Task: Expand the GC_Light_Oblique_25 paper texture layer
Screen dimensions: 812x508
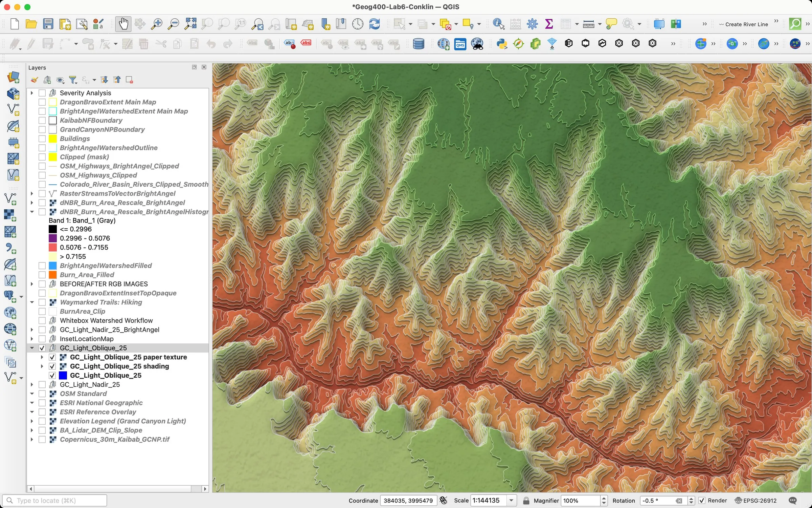Action: tap(42, 357)
